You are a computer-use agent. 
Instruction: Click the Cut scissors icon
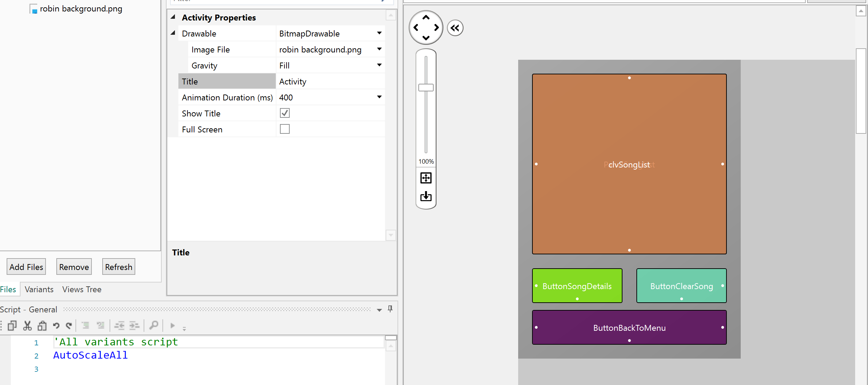click(27, 326)
